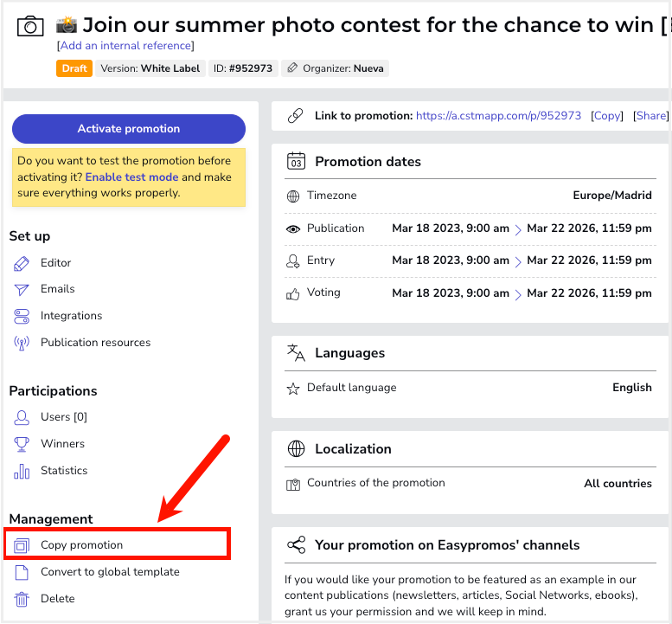
Task: Click the Share link
Action: coord(650,116)
